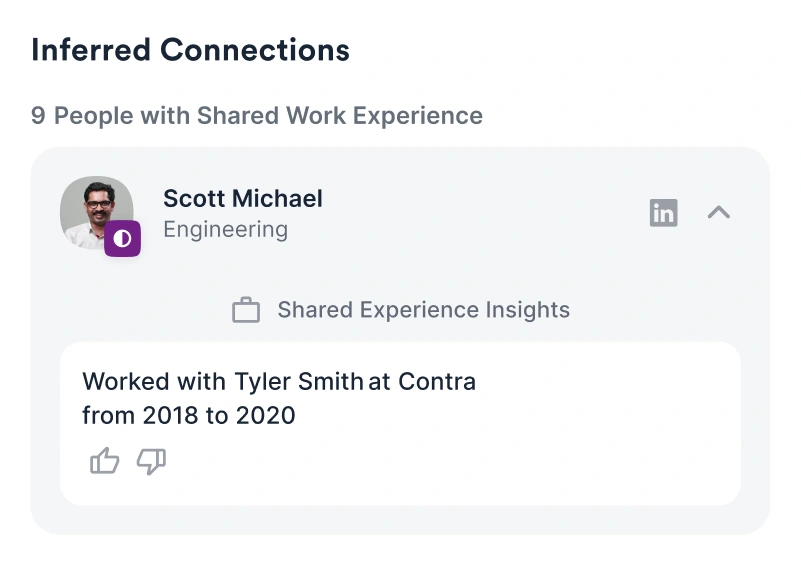
Task: Click the name Scott Michael
Action: click(243, 198)
